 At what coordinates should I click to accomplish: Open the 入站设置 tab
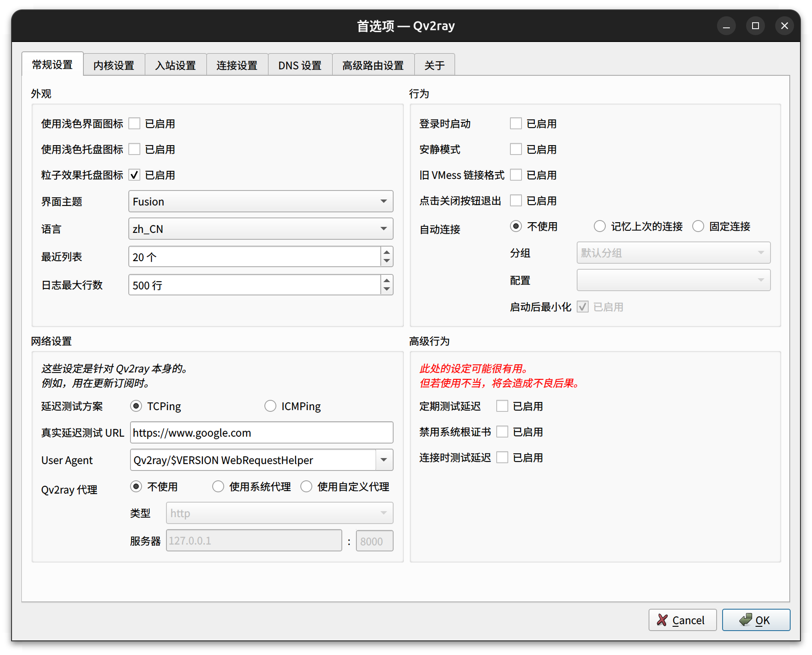tap(175, 65)
